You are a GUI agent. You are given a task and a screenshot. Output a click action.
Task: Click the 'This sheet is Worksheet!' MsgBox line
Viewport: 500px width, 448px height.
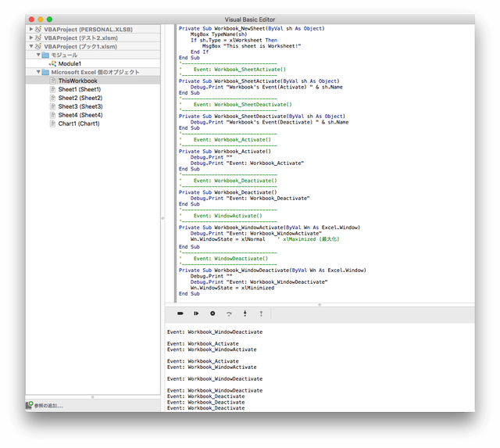point(252,46)
